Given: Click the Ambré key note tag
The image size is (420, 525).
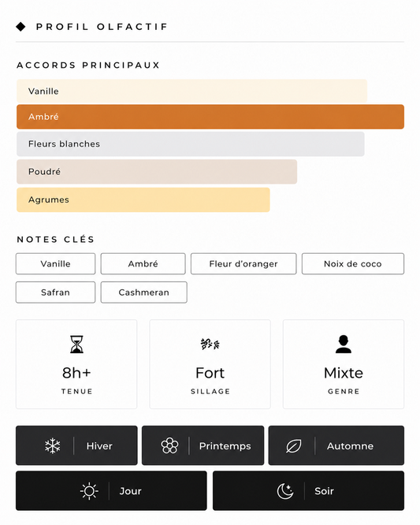Looking at the screenshot, I should [x=143, y=264].
